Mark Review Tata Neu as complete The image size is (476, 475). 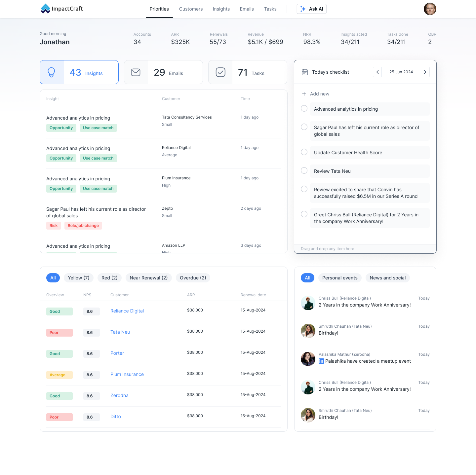tap(304, 170)
